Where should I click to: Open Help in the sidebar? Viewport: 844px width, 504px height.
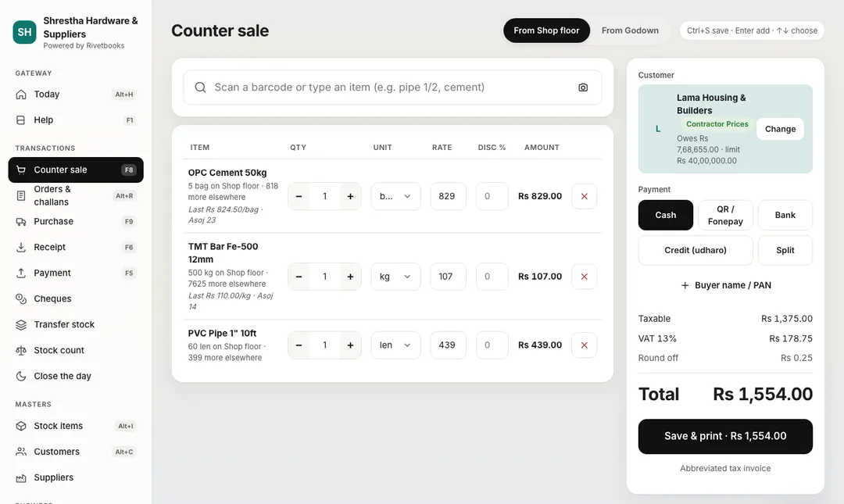(x=76, y=120)
